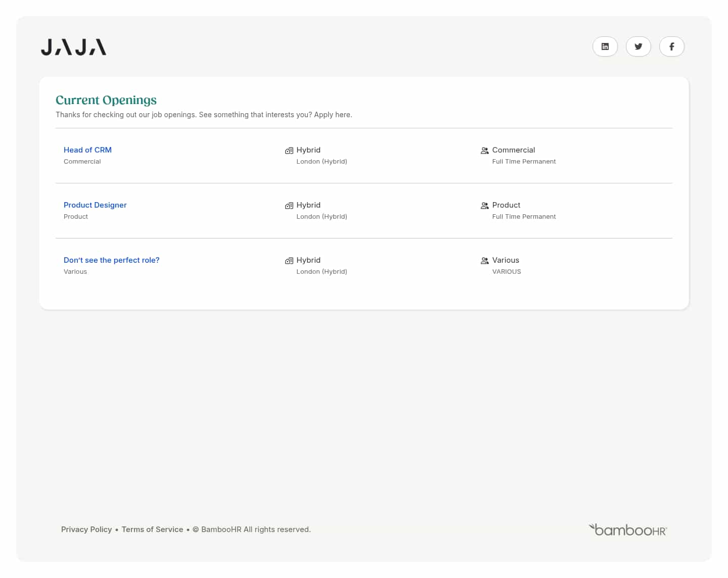This screenshot has width=728, height=578.
Task: Open the Head of CRM job posting
Action: [x=87, y=150]
